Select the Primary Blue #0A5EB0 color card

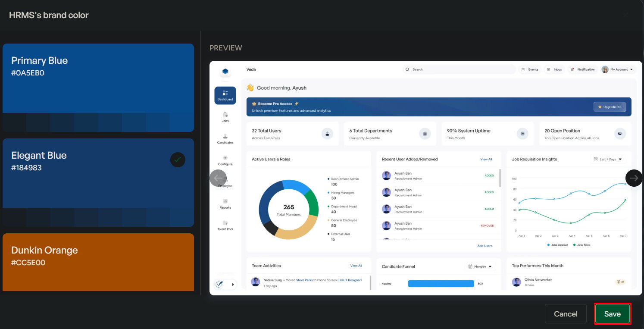tap(98, 88)
